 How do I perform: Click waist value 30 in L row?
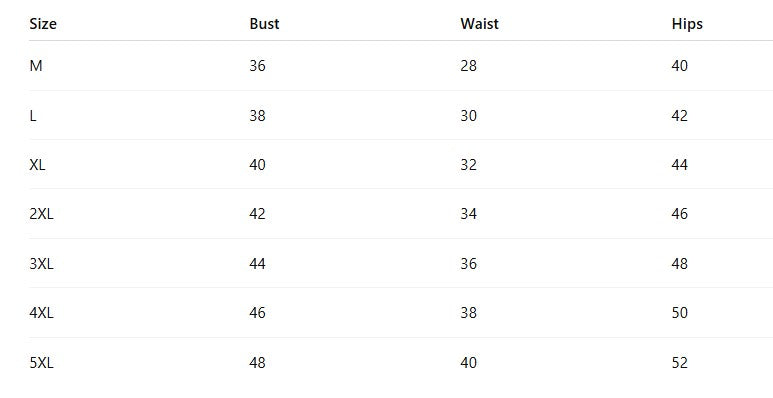pyautogui.click(x=468, y=116)
